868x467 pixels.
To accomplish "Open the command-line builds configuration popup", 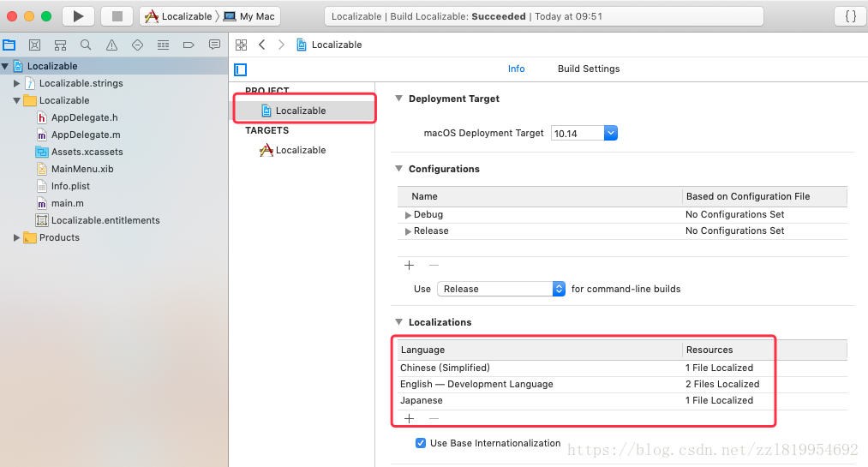I will point(501,289).
